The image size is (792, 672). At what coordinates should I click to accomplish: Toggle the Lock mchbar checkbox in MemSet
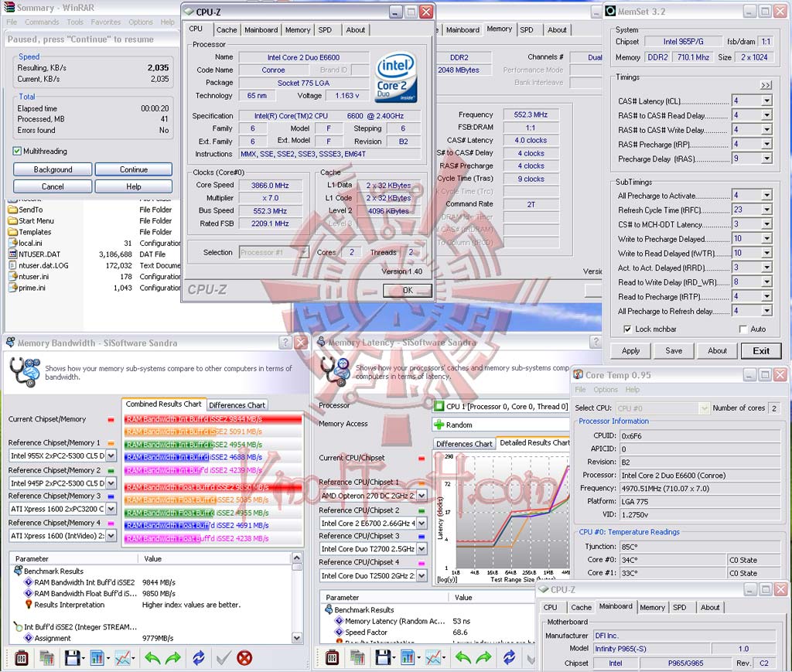627,329
